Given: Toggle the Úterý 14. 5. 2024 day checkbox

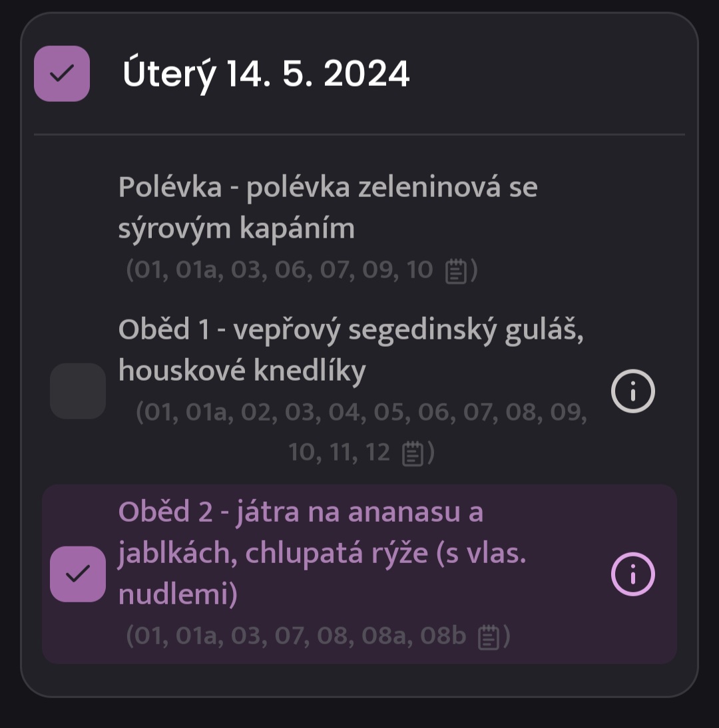Looking at the screenshot, I should (62, 73).
